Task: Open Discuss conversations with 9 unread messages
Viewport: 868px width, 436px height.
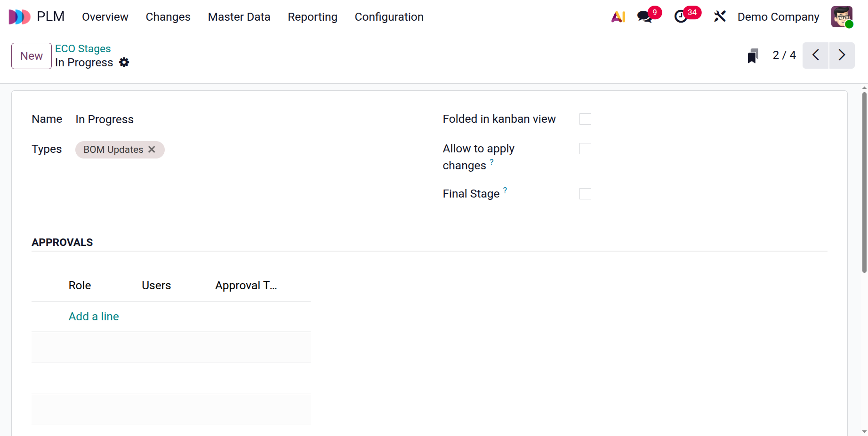Action: (x=644, y=16)
